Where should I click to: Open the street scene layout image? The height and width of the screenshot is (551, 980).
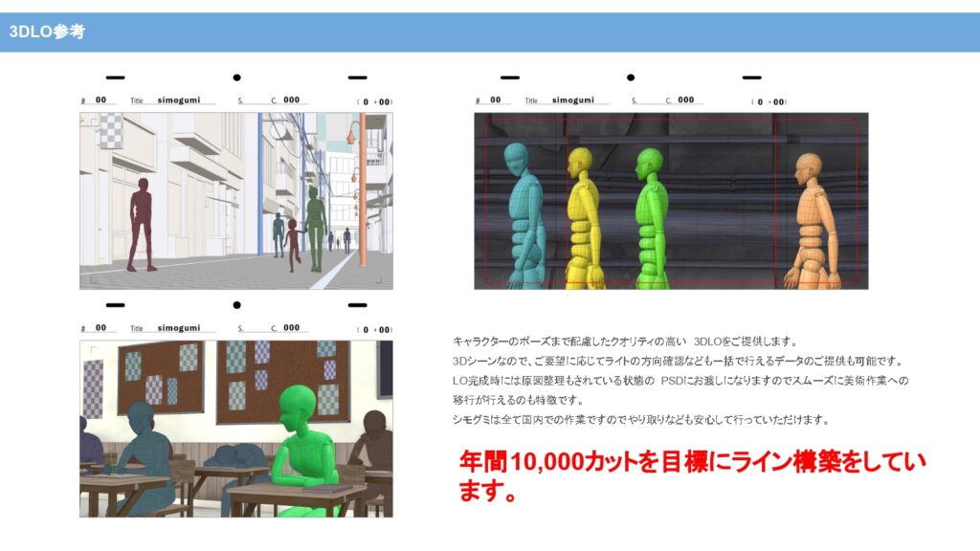(x=235, y=201)
